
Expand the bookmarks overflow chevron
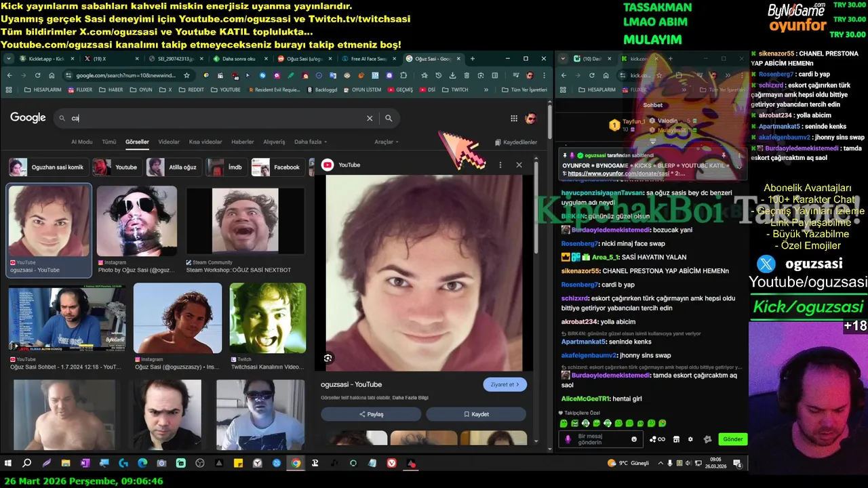tap(486, 89)
